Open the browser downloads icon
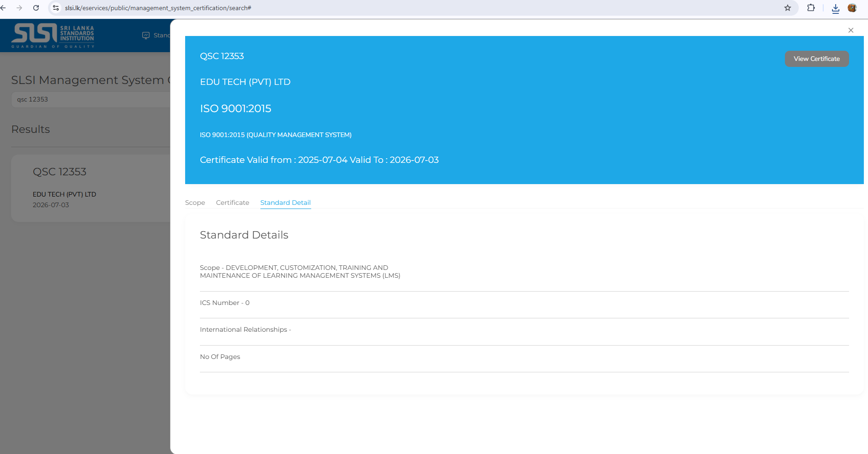The height and width of the screenshot is (454, 868). coord(835,8)
